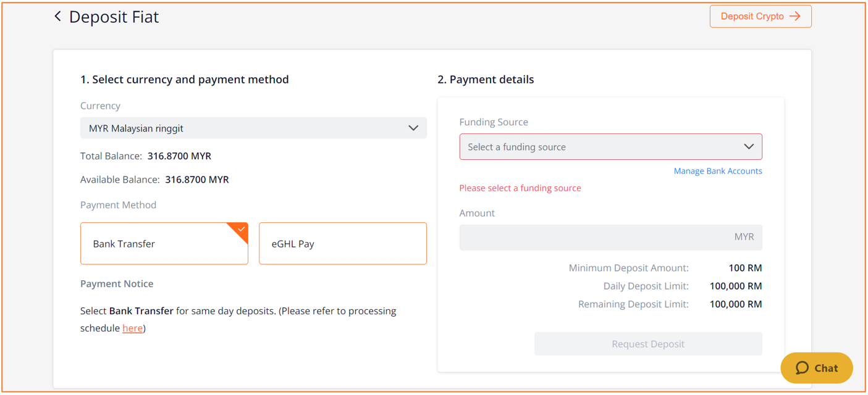Select Bank Transfer payment method
This screenshot has height=395, width=868.
(164, 244)
